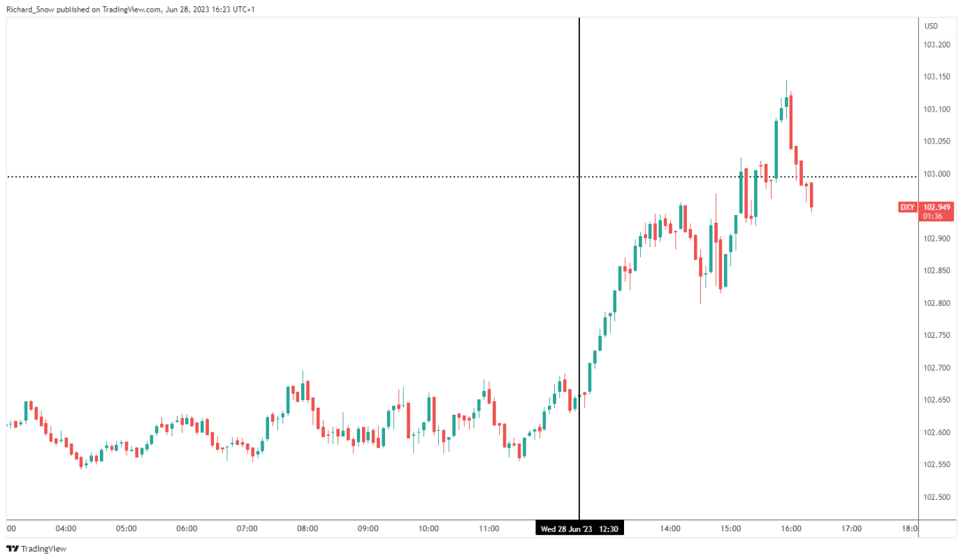This screenshot has width=963, height=560.
Task: Click the 102.500 price axis value
Action: click(937, 498)
